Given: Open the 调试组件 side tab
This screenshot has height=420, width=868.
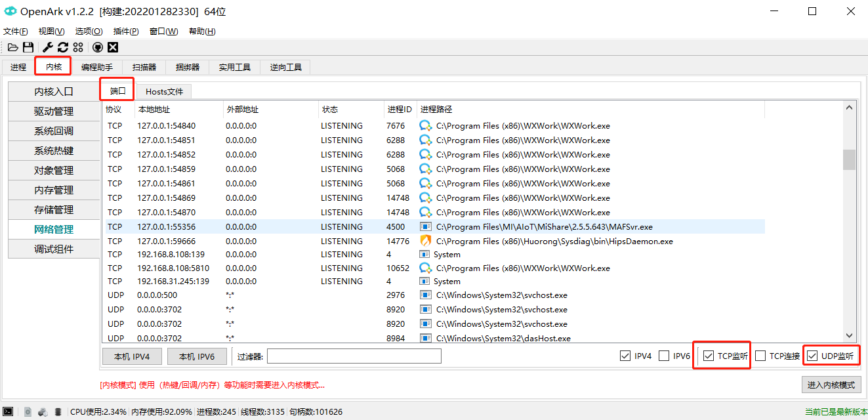Looking at the screenshot, I should (54, 249).
